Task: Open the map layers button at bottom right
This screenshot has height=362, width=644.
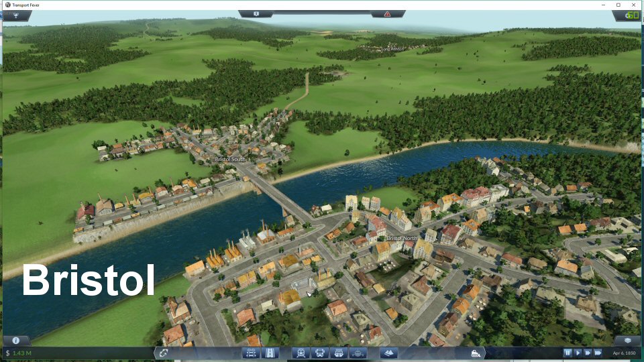Action: click(x=627, y=341)
